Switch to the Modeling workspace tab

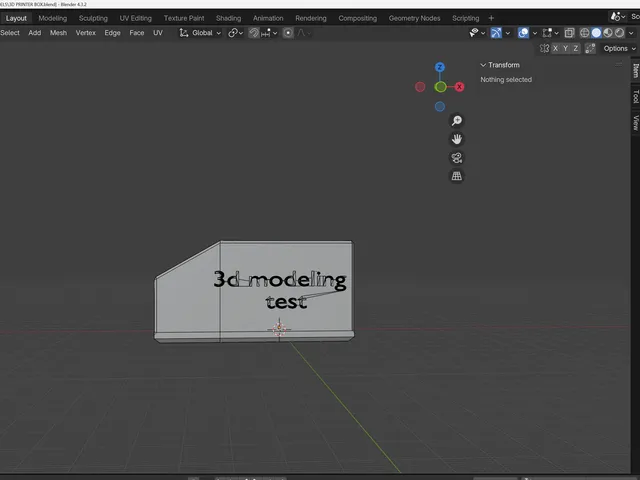click(53, 18)
